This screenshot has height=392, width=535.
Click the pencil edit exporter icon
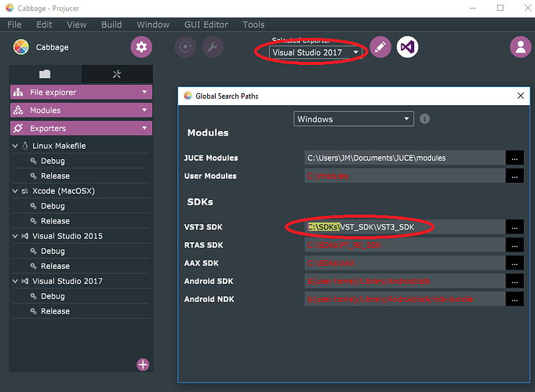(380, 47)
